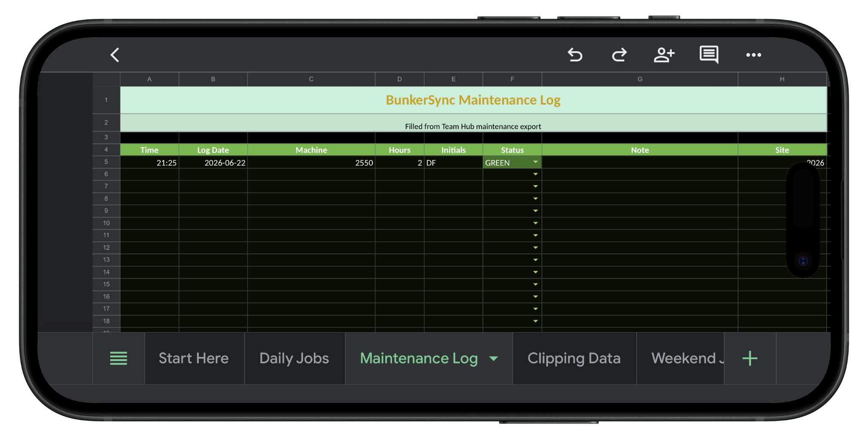Select the empty Note cell in row 5
This screenshot has height=440, width=868.
coord(640,163)
